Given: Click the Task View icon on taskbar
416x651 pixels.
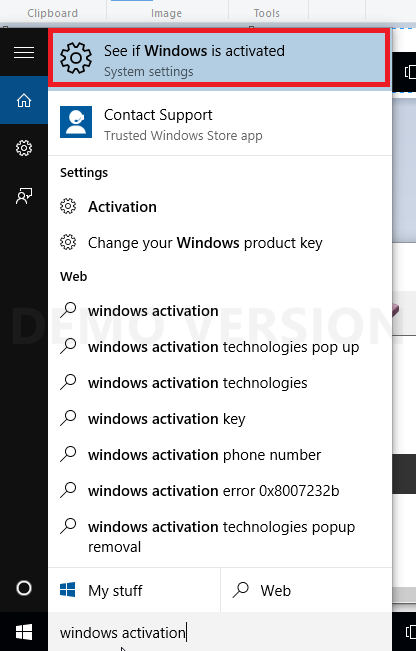Looking at the screenshot, I should point(410,631).
